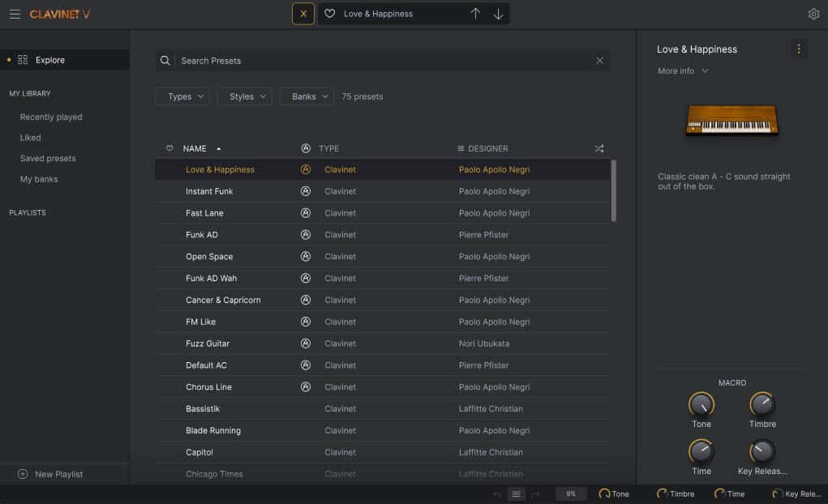Shuffle the preset list order
The width and height of the screenshot is (828, 504).
coord(598,148)
